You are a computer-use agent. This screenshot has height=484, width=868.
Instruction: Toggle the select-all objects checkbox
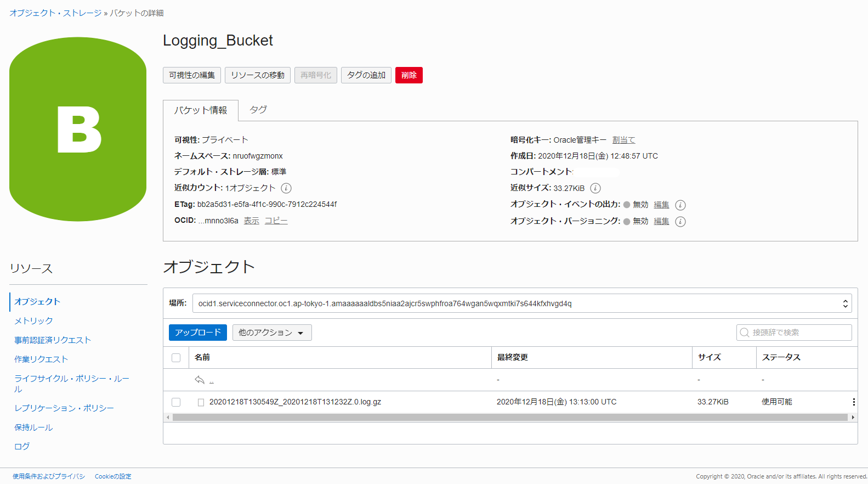(x=176, y=358)
